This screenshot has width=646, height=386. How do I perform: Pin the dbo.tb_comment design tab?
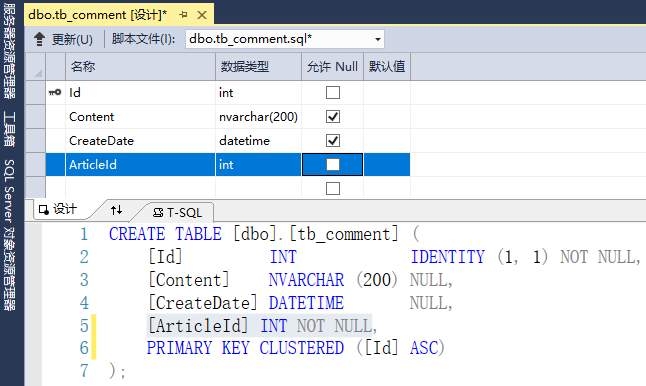(183, 15)
